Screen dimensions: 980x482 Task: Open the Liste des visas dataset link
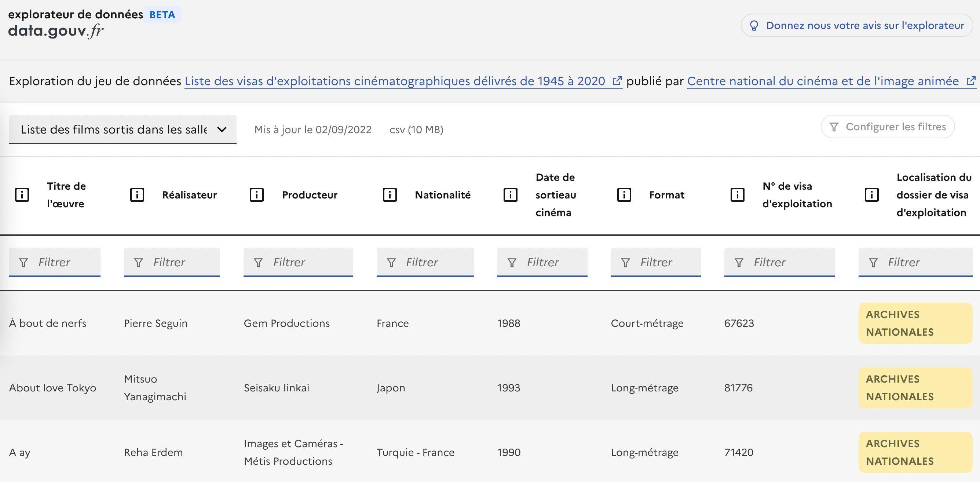395,81
